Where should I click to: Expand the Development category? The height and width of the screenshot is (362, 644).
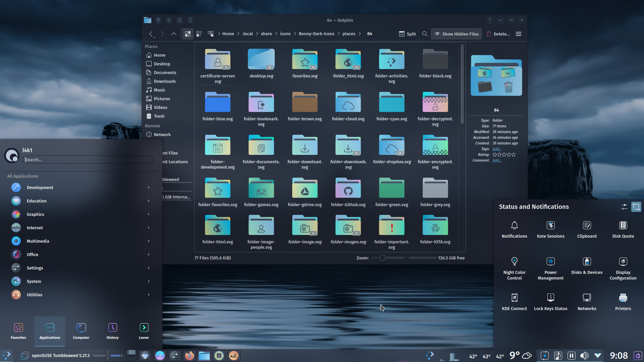[80, 187]
